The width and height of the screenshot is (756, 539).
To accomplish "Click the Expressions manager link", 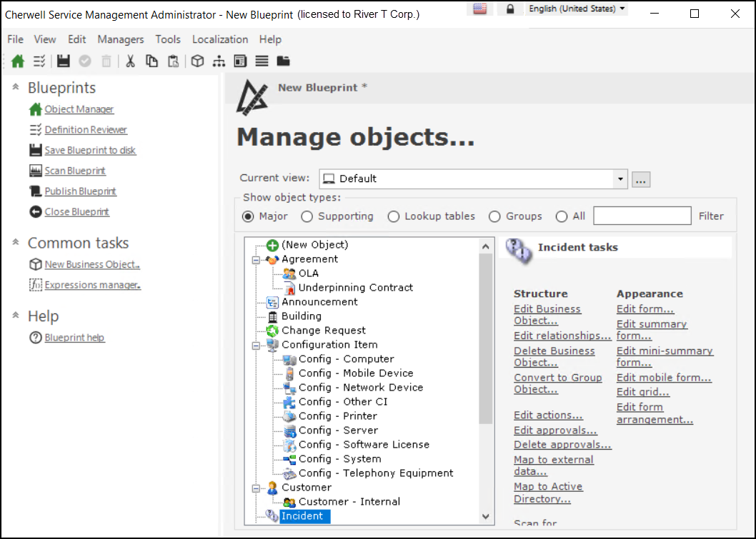I will pos(93,285).
